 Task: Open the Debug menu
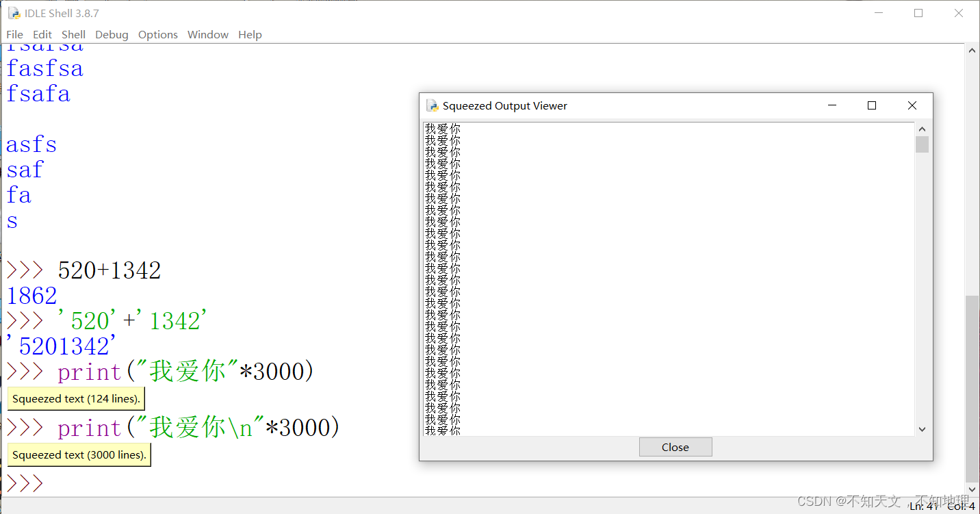tap(112, 34)
